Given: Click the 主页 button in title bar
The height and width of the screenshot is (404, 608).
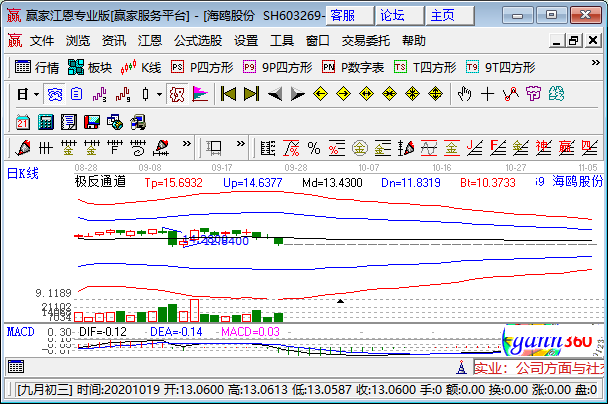Looking at the screenshot, I should coord(450,16).
